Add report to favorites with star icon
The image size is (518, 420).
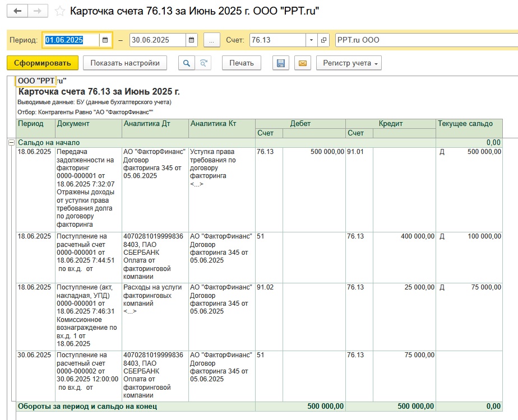[x=60, y=11]
